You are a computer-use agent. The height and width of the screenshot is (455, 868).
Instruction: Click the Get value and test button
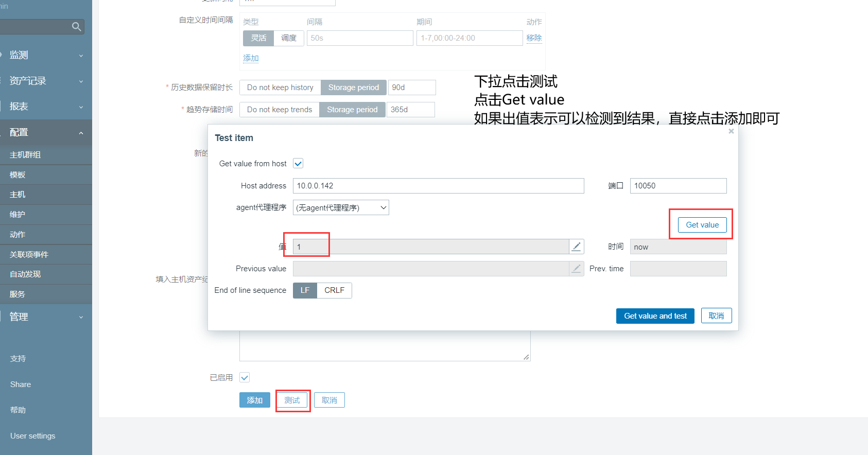pyautogui.click(x=655, y=316)
